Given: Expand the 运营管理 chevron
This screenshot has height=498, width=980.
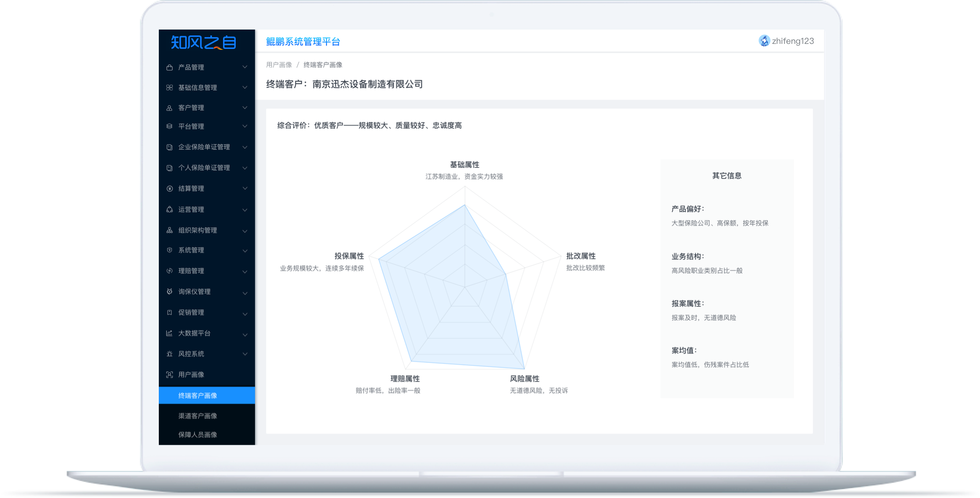Looking at the screenshot, I should (245, 210).
